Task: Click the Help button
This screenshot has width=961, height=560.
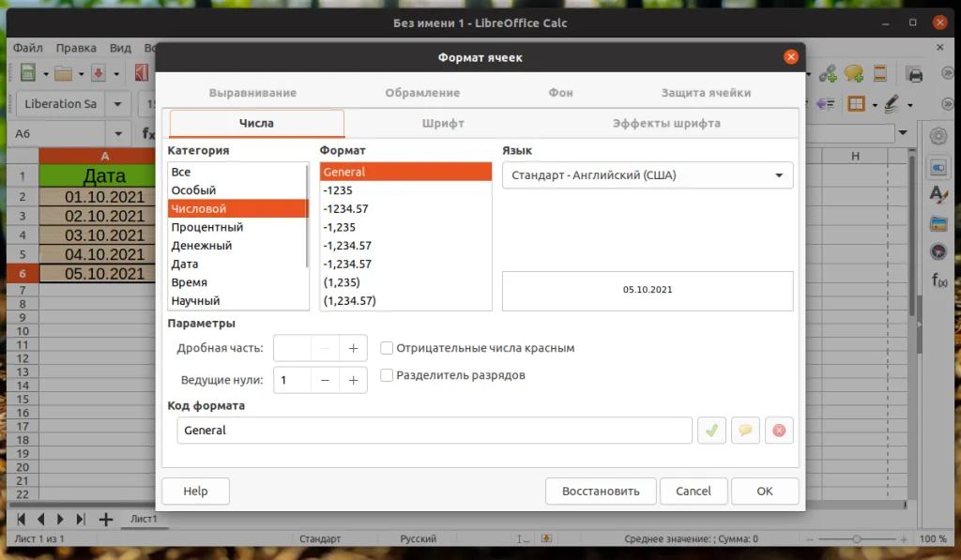Action: pyautogui.click(x=194, y=491)
